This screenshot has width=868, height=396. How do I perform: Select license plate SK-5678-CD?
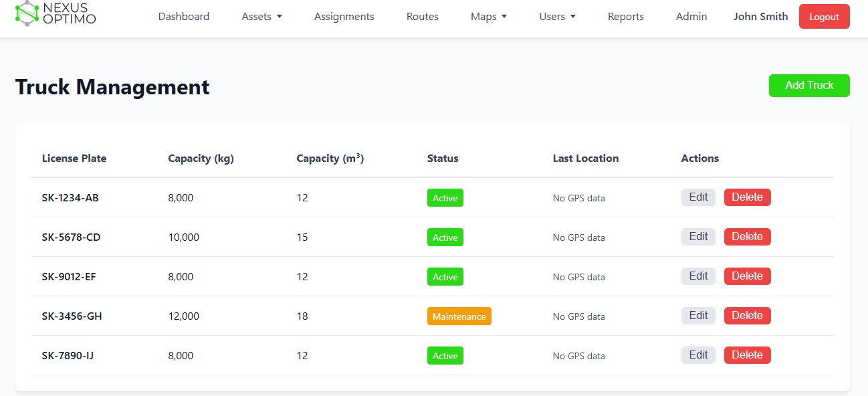[x=72, y=237]
